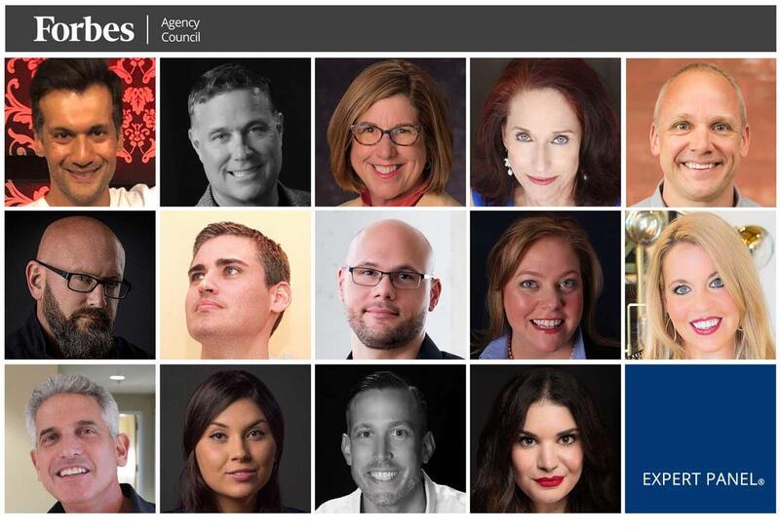Open the photo of woman with glasses and bob haircut
The width and height of the screenshot is (780, 532).
391,133
